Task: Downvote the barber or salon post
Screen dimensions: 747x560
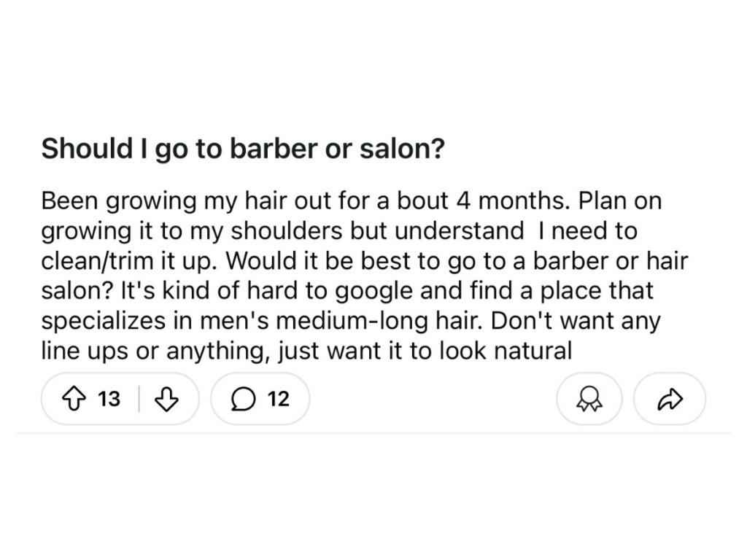Action: point(168,399)
